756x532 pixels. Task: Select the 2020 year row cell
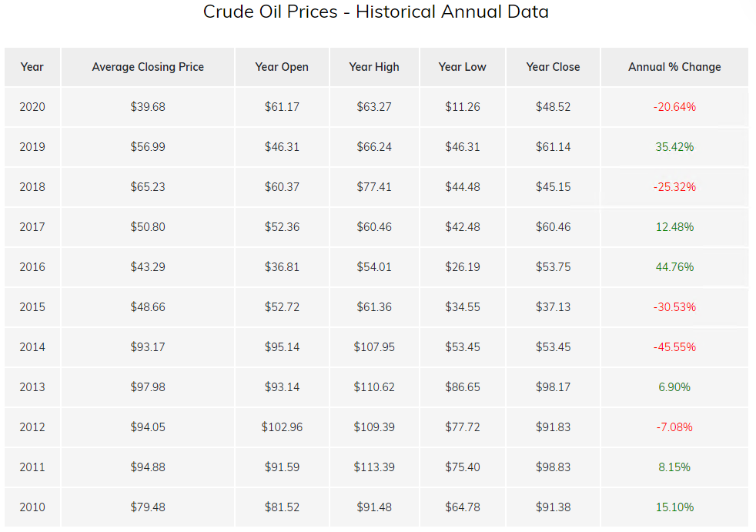click(32, 107)
